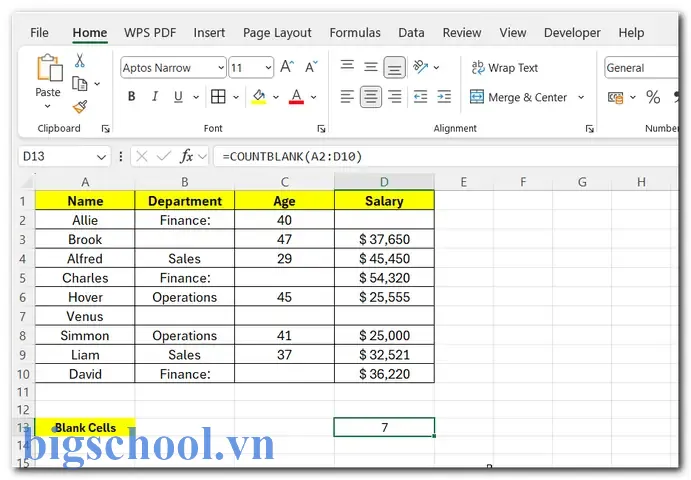This screenshot has height=480, width=691.
Task: Click the formula bar with COUNTBLANK formula
Action: [445, 156]
